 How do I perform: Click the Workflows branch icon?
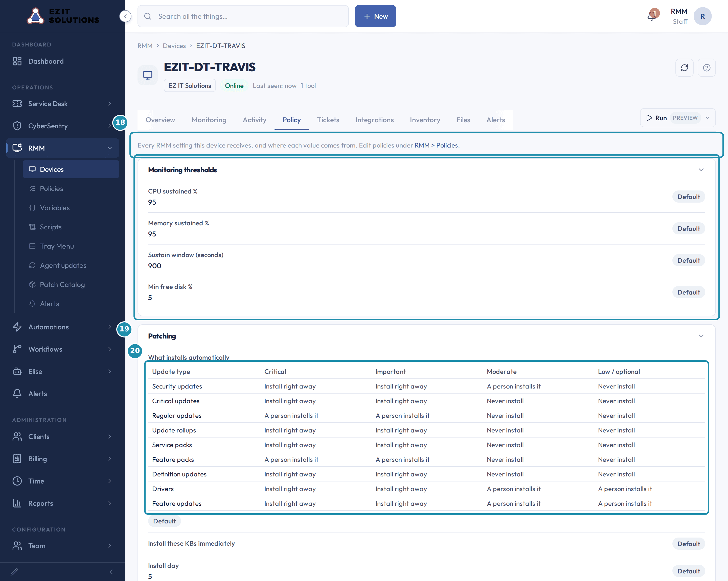click(x=17, y=349)
